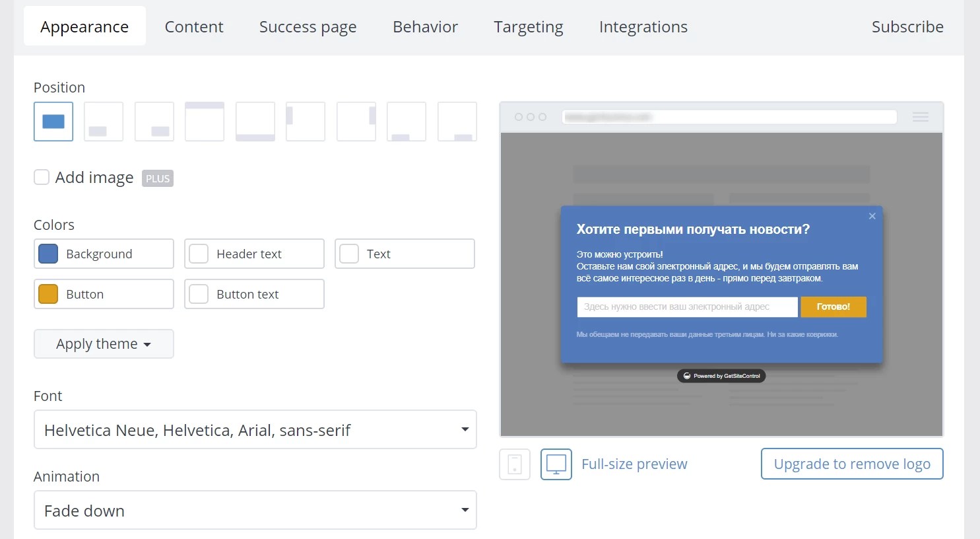The width and height of the screenshot is (980, 539).
Task: Click the PLUS badge next to Add image
Action: 158,178
